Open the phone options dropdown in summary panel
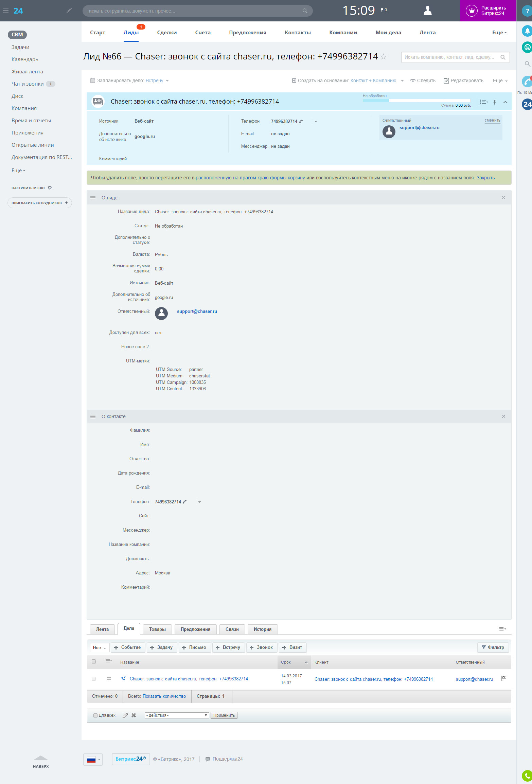Screen dimensions: 532x784 316,121
